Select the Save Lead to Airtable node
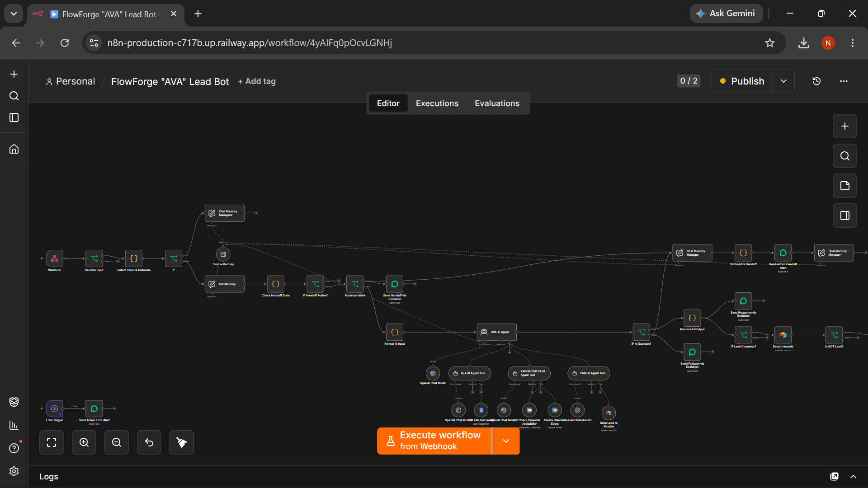The width and height of the screenshot is (868, 488). 609,413
